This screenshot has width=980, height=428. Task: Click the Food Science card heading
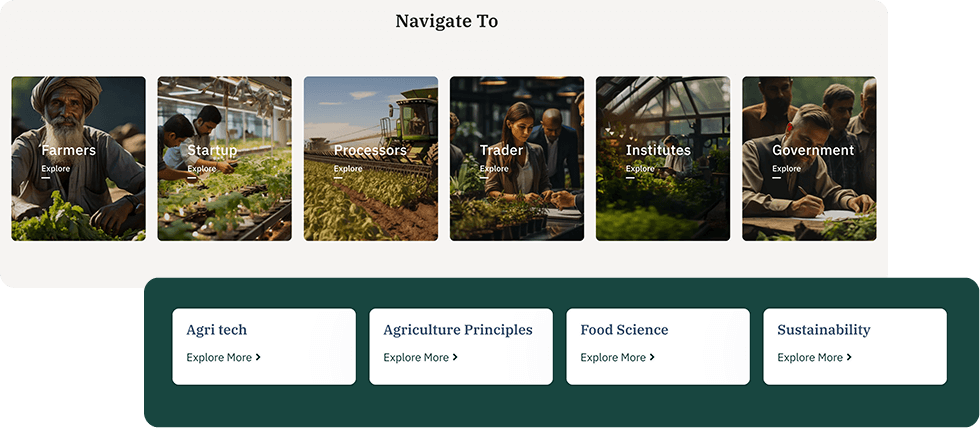pyautogui.click(x=624, y=330)
